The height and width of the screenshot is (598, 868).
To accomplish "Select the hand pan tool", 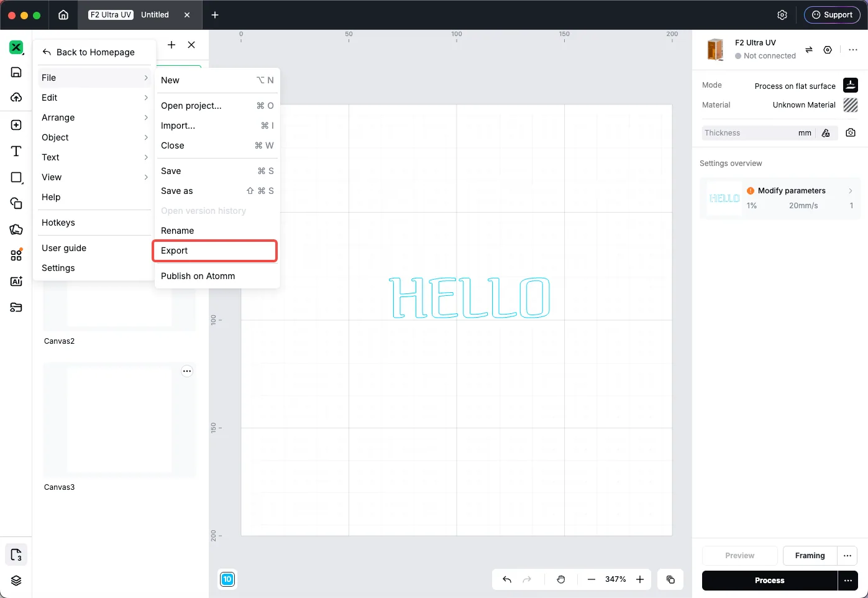I will pyautogui.click(x=561, y=579).
